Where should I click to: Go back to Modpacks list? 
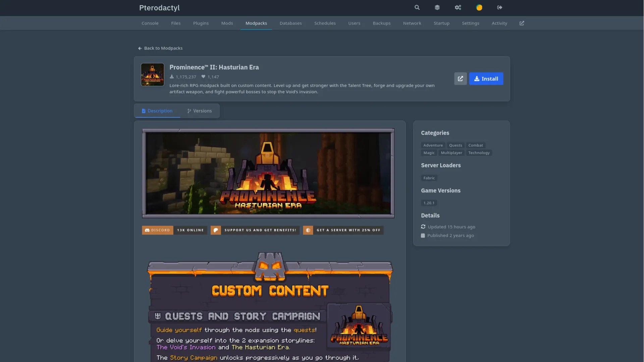pyautogui.click(x=160, y=48)
